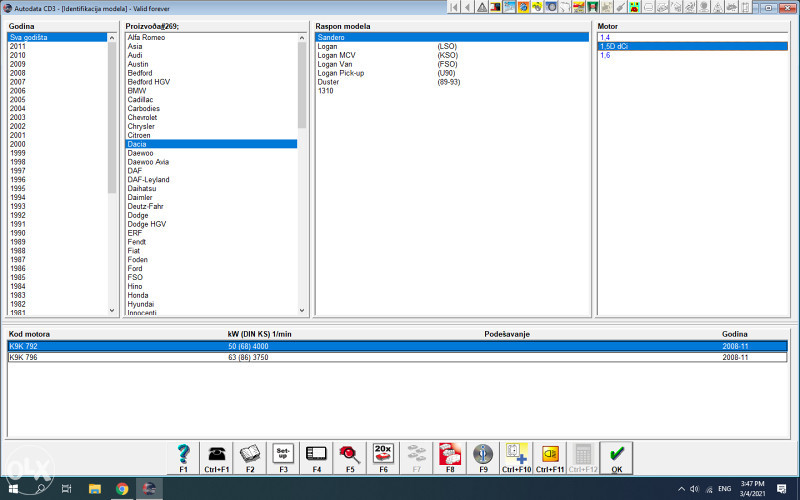This screenshot has height=500, width=800.
Task: Click the manufacturer list scrollbar thumb
Action: pos(302,85)
